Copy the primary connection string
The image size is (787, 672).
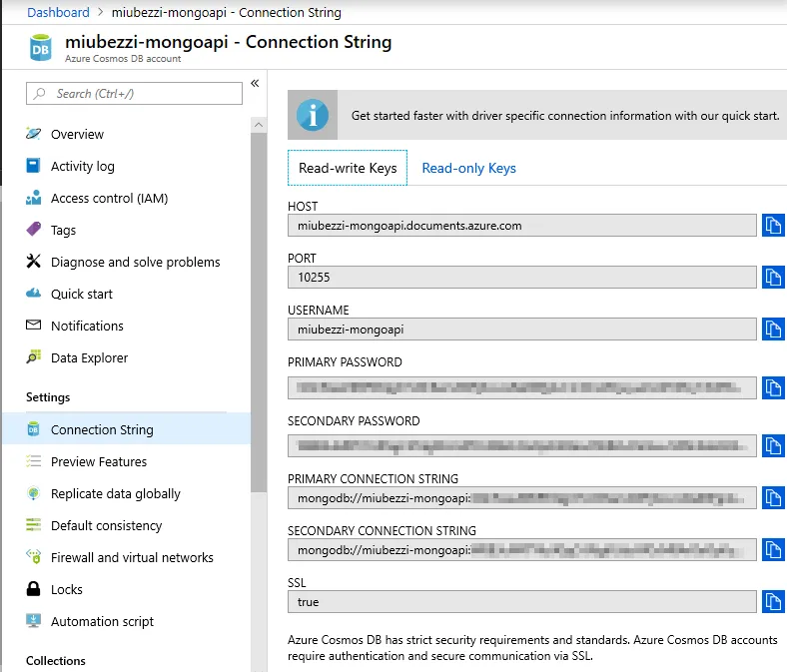coord(773,497)
